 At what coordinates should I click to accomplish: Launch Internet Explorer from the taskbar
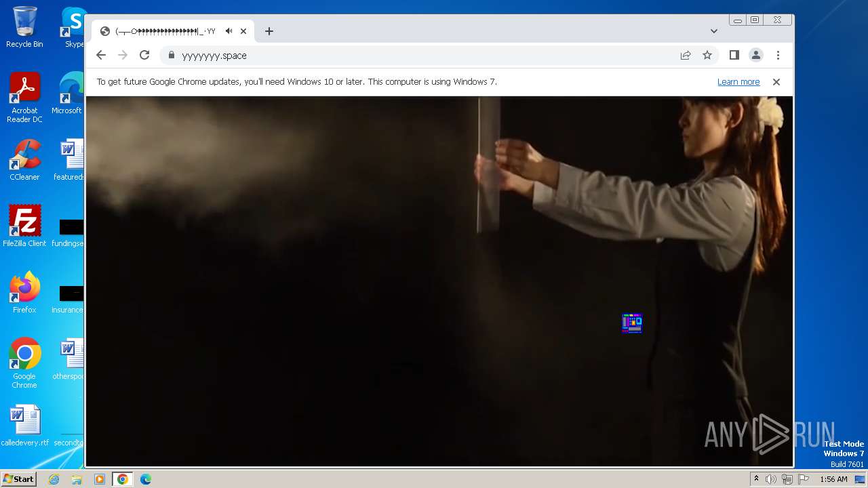point(54,479)
